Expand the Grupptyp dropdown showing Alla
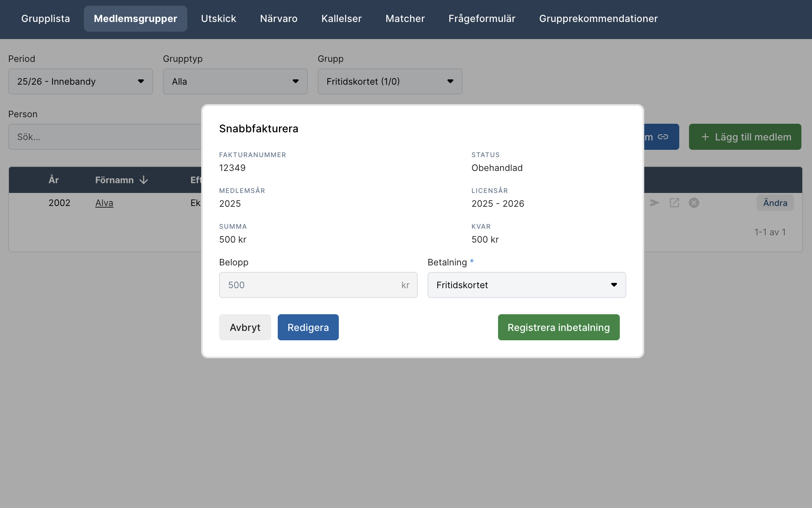The width and height of the screenshot is (812, 508). click(235, 81)
